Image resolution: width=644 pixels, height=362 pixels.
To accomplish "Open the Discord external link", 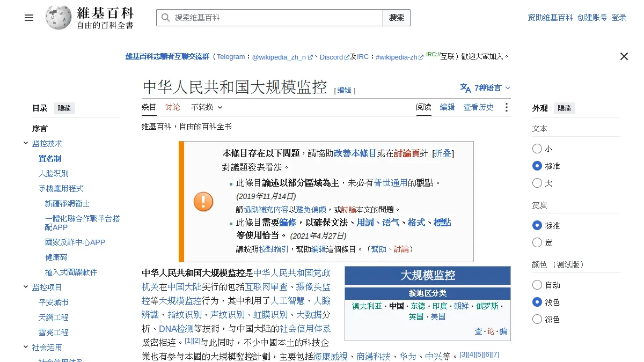I will click(334, 57).
